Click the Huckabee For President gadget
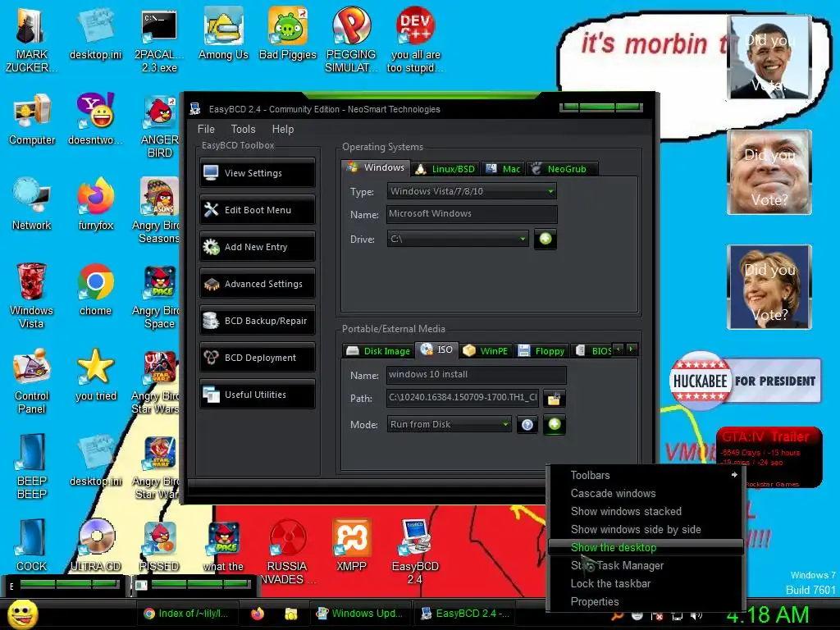 coord(745,381)
